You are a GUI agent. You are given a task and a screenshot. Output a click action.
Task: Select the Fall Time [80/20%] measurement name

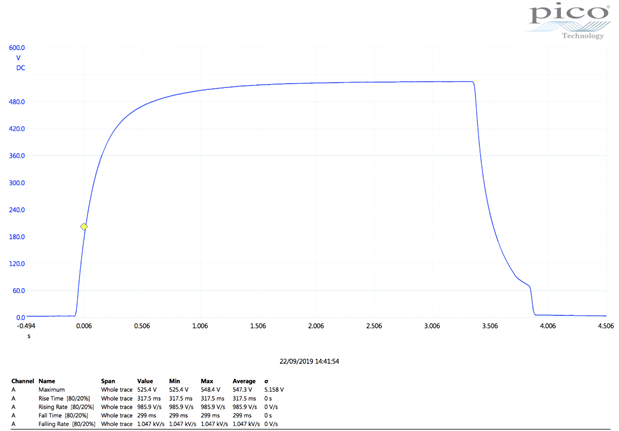(x=63, y=416)
